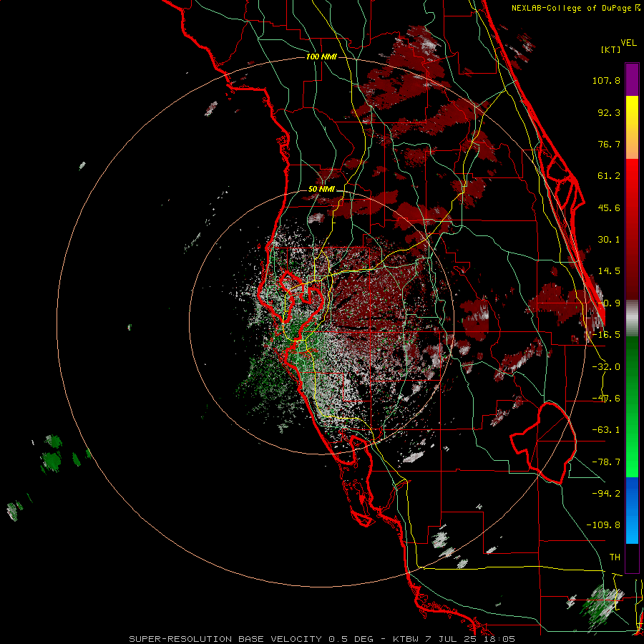Click the blue segment of the color bar
The image size is (644, 644).
tap(632, 510)
